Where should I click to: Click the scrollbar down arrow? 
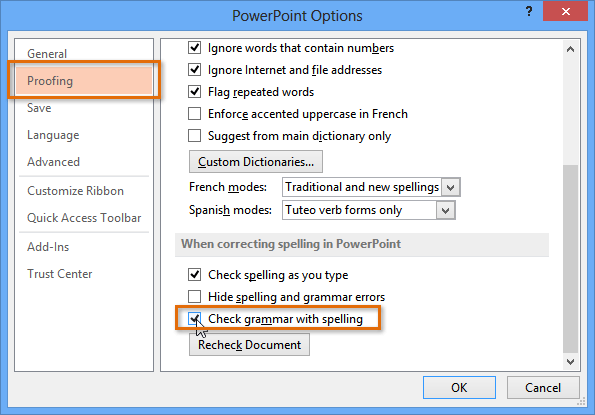point(570,362)
